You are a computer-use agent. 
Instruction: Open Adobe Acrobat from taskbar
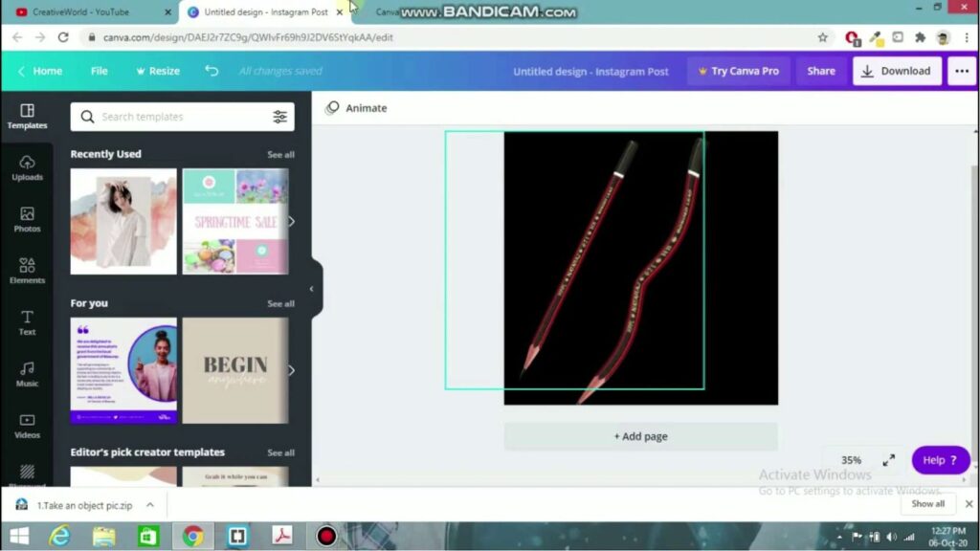(282, 536)
